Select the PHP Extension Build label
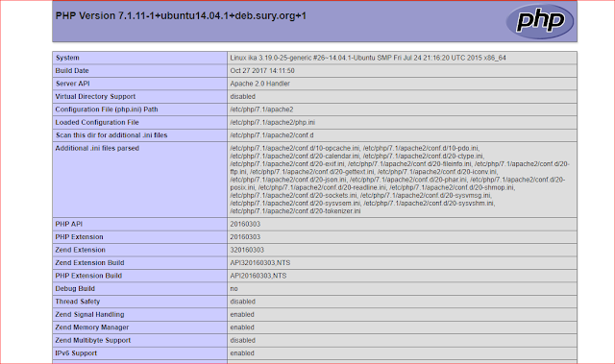This screenshot has height=364, width=615. (x=88, y=276)
